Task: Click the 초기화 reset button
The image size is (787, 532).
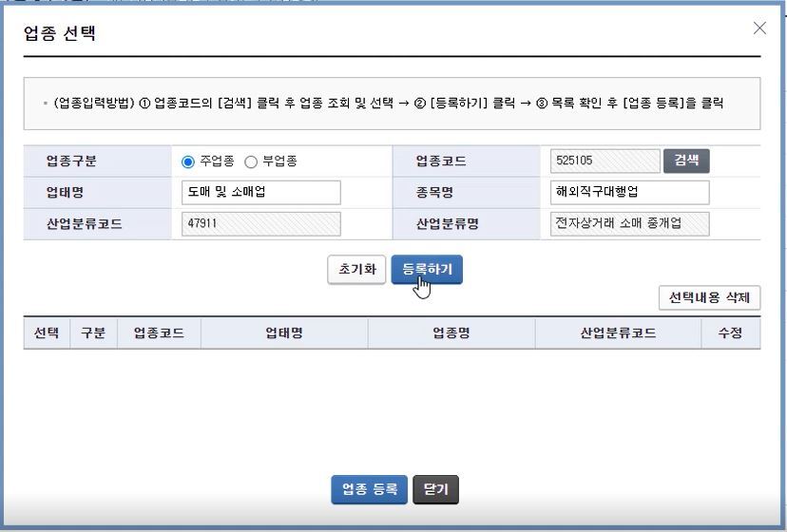Action: tap(356, 270)
